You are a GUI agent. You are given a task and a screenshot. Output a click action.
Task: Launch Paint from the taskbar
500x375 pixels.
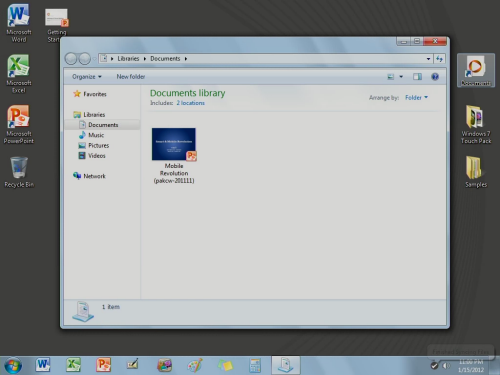[195, 365]
